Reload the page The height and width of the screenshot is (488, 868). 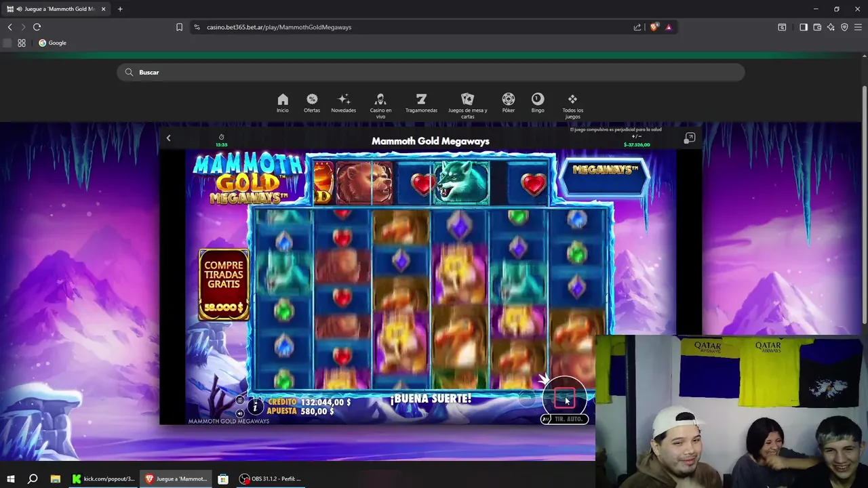point(37,27)
